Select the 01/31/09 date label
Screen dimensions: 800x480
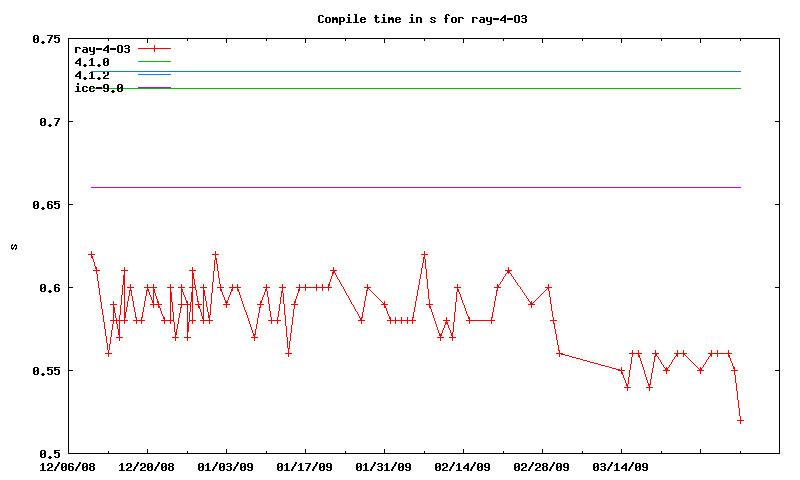point(383,466)
